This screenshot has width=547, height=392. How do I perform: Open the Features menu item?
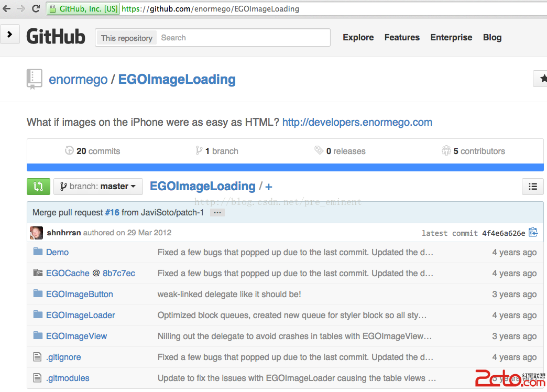(x=402, y=37)
